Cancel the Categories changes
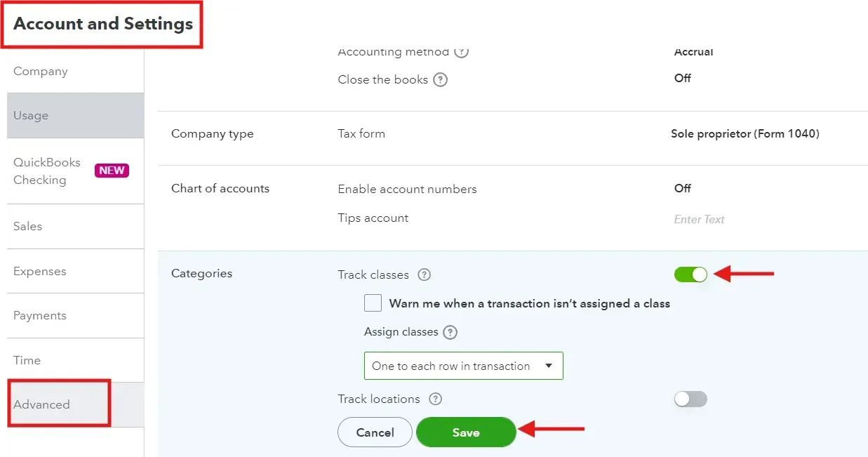Image resolution: width=868 pixels, height=457 pixels. click(x=375, y=432)
